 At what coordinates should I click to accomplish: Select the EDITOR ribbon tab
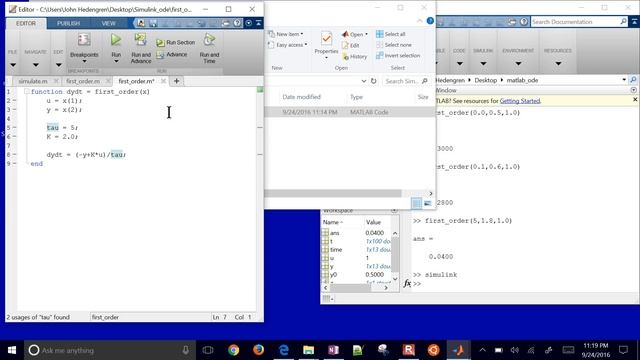(26, 23)
